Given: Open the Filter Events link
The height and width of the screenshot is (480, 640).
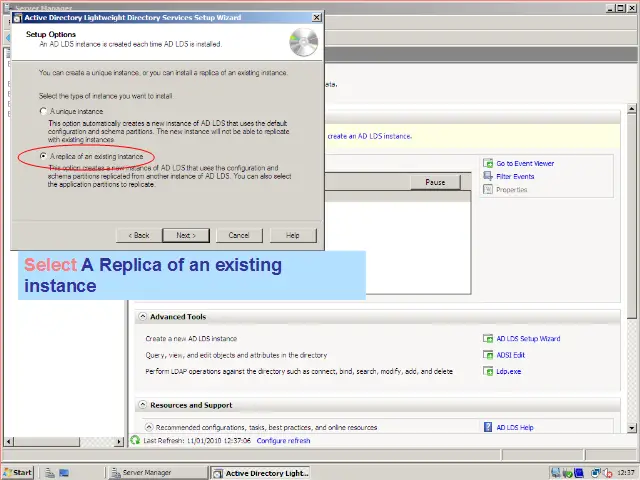Looking at the screenshot, I should [515, 176].
